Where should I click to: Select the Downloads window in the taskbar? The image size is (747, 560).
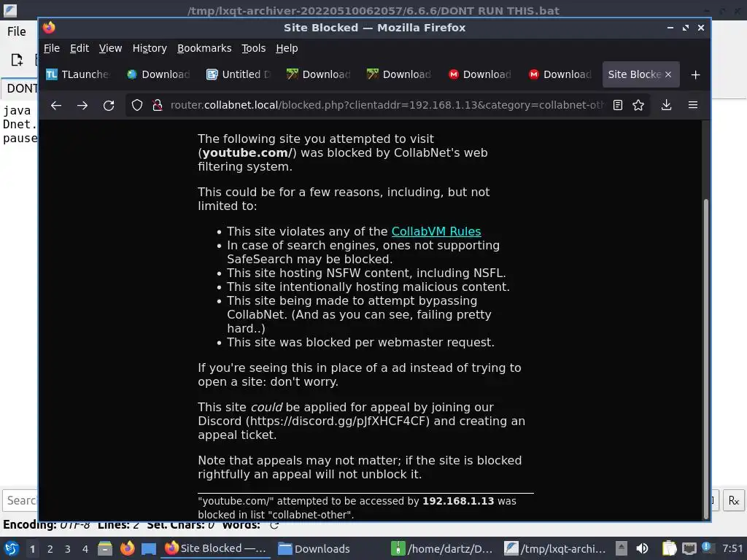point(330,548)
